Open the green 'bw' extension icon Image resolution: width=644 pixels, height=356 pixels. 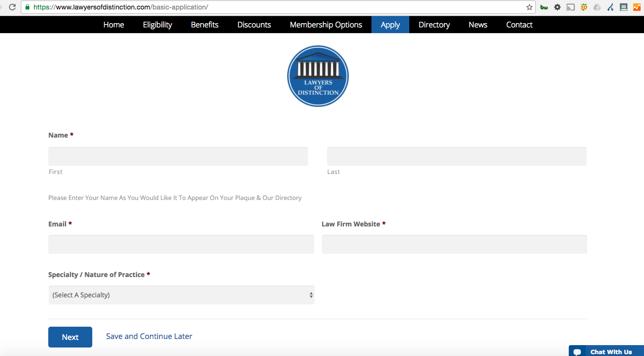point(544,7)
